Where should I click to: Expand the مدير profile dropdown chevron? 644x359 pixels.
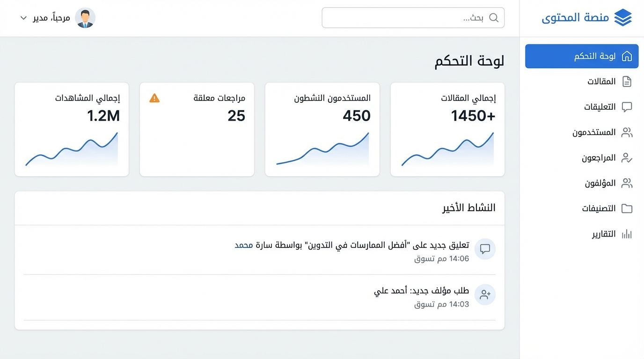coord(23,17)
